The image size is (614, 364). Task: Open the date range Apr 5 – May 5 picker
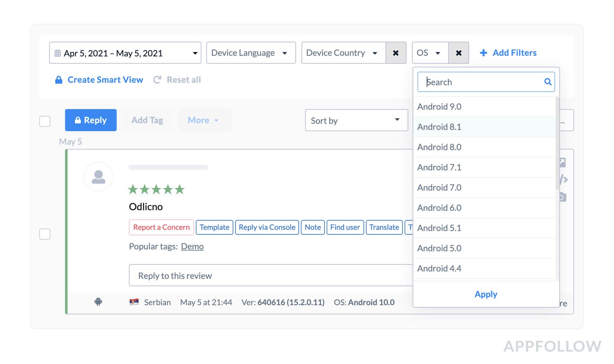[x=125, y=53]
